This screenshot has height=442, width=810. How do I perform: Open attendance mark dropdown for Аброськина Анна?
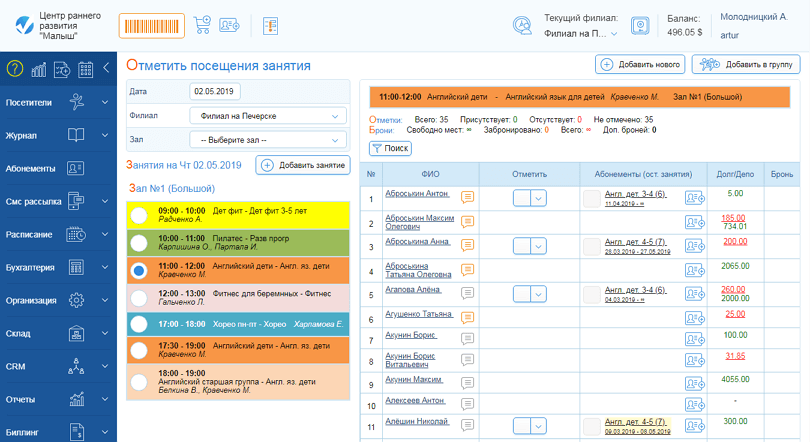click(x=539, y=245)
